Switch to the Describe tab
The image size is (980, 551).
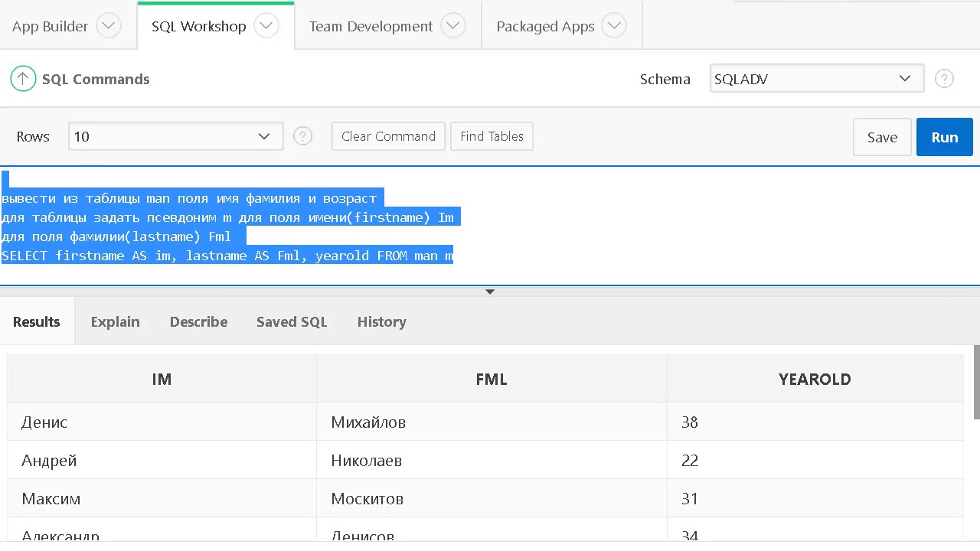coord(198,322)
